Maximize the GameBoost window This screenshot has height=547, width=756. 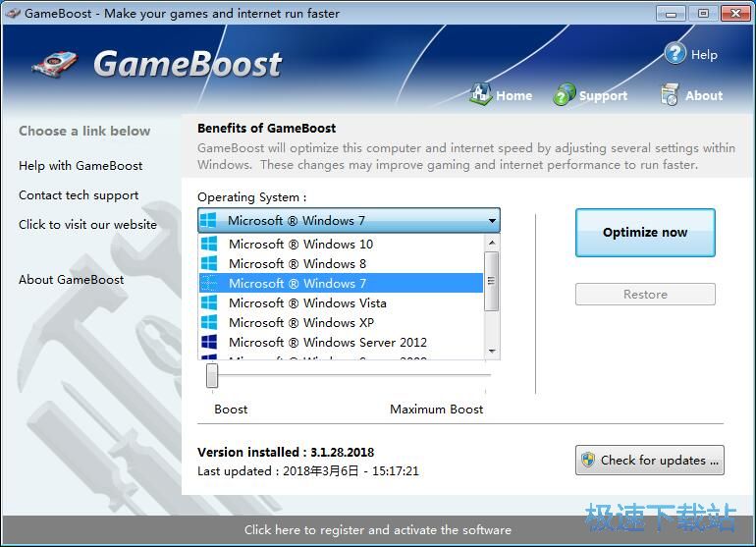click(703, 13)
